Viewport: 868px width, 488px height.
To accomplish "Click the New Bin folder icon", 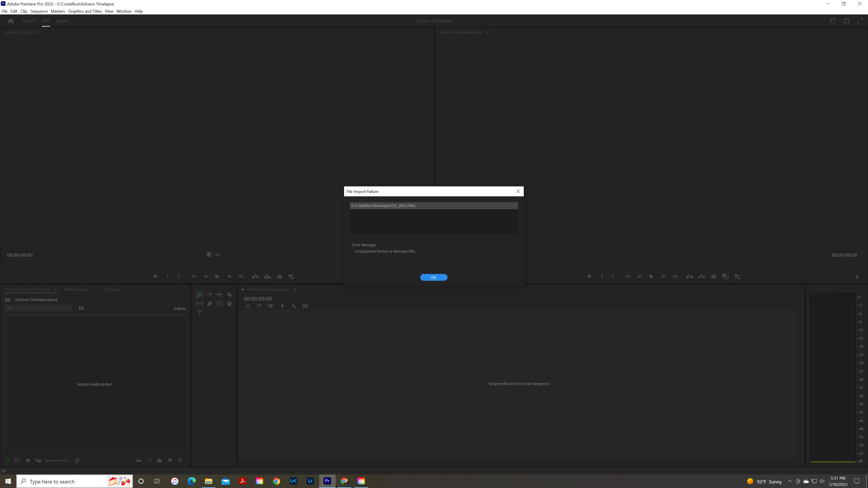I will click(x=160, y=461).
